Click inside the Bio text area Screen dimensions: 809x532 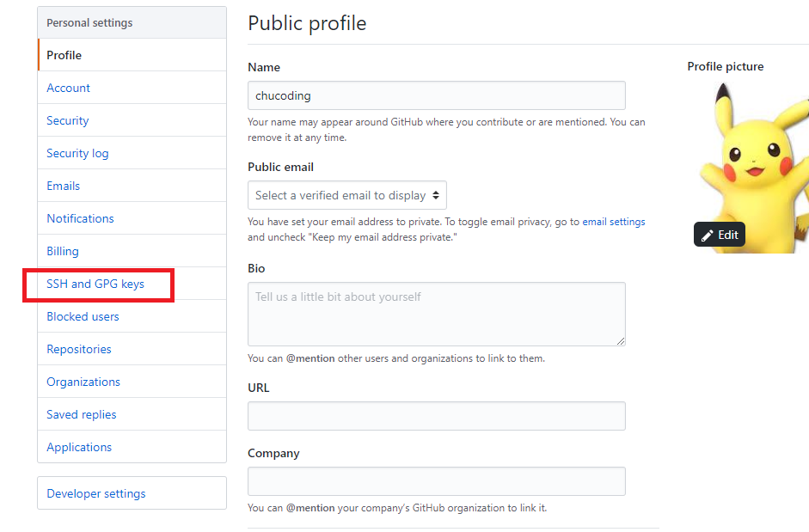[437, 314]
